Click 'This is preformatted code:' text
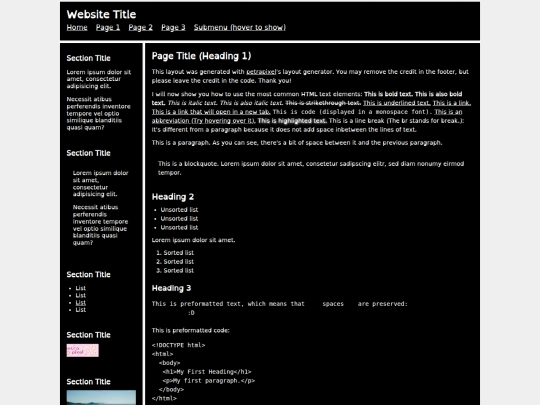Viewport: 540px width, 405px height. click(x=191, y=331)
